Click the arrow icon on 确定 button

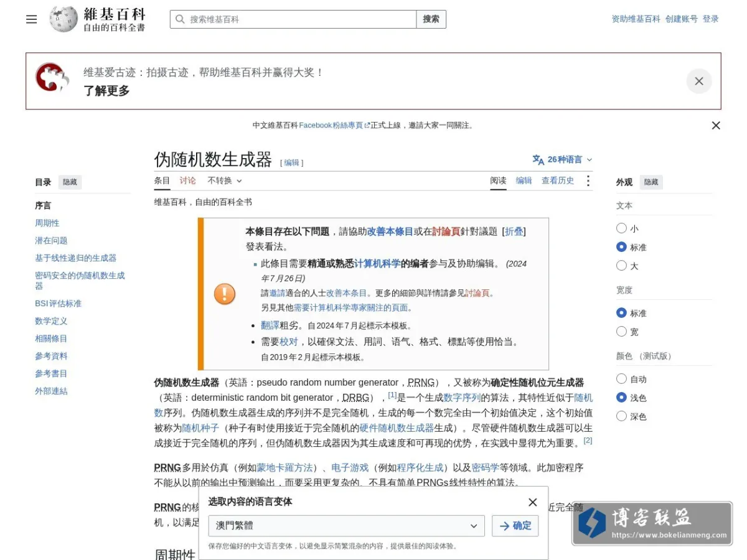pyautogui.click(x=504, y=526)
